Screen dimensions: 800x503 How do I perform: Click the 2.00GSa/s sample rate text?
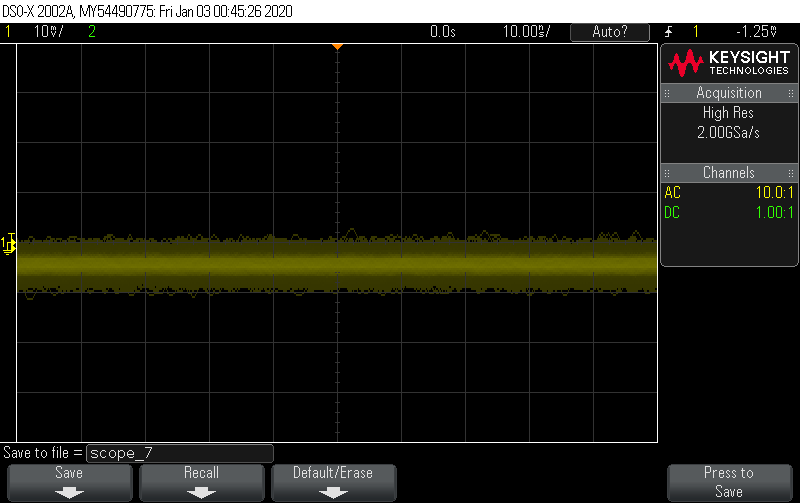point(728,133)
